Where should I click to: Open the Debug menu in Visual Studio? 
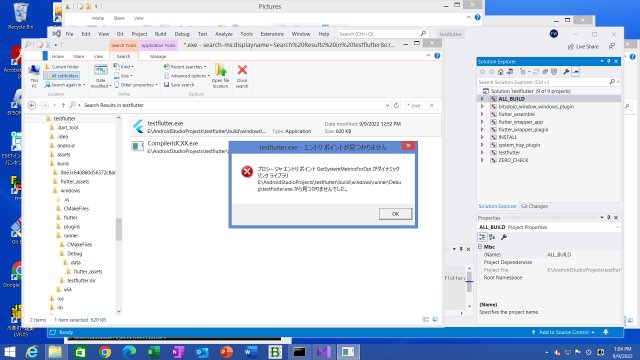[182, 34]
